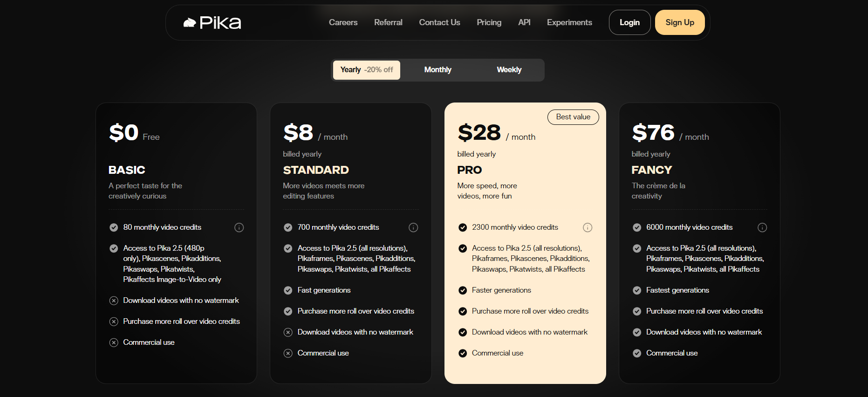This screenshot has height=397, width=868.
Task: Click X icon beside Standard Commercial use
Action: point(288,353)
